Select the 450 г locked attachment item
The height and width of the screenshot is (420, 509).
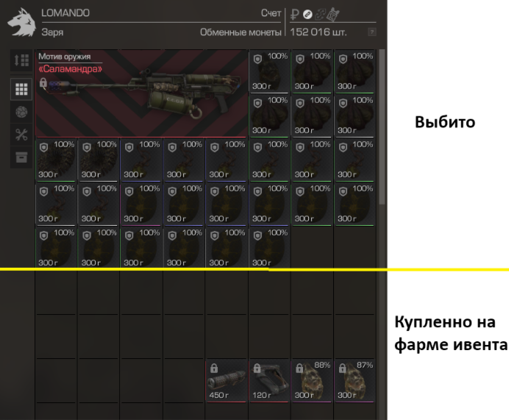click(x=227, y=381)
